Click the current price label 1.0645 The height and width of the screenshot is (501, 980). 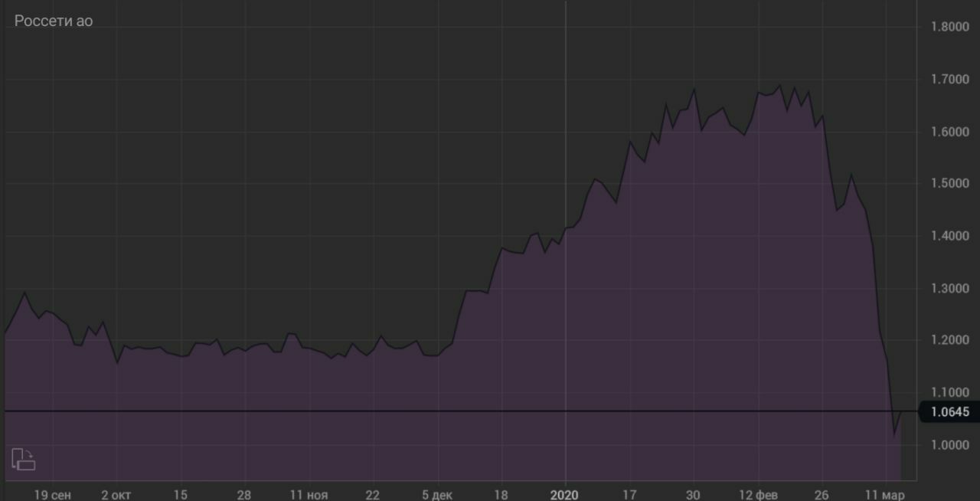click(x=949, y=412)
